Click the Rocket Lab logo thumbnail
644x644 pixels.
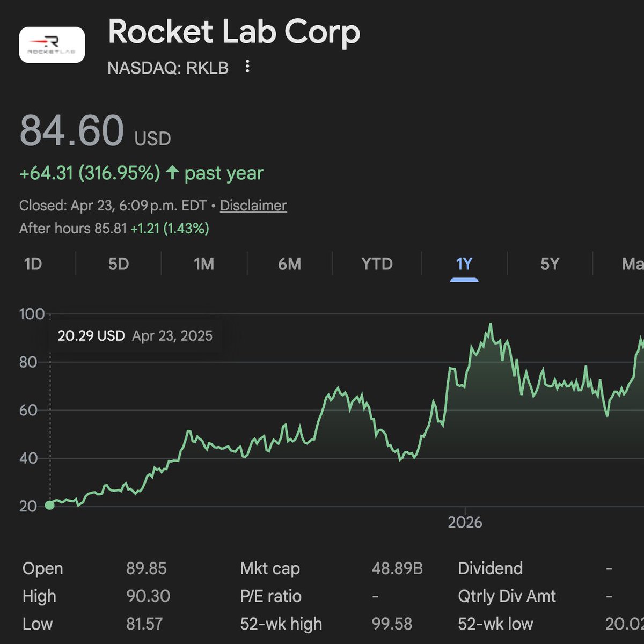point(52,45)
